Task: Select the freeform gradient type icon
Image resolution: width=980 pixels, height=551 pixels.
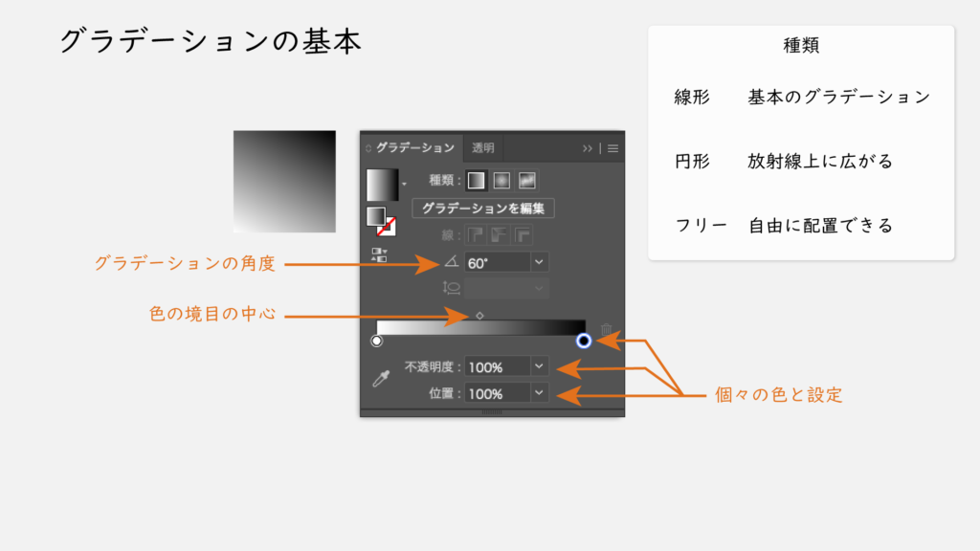Action: click(526, 180)
